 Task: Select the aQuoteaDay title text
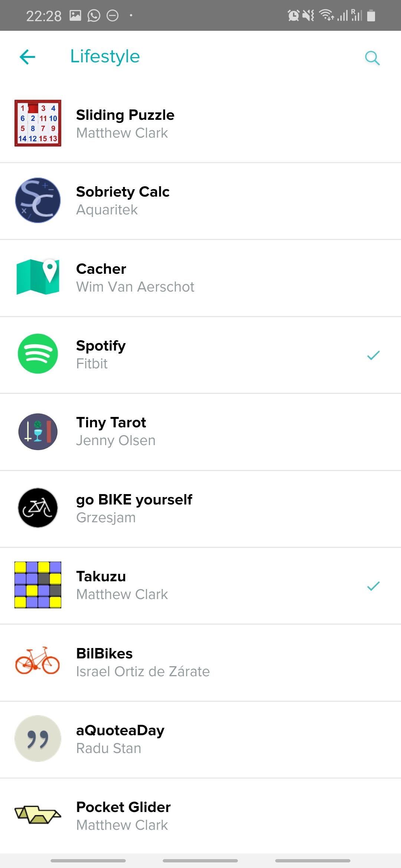click(120, 730)
